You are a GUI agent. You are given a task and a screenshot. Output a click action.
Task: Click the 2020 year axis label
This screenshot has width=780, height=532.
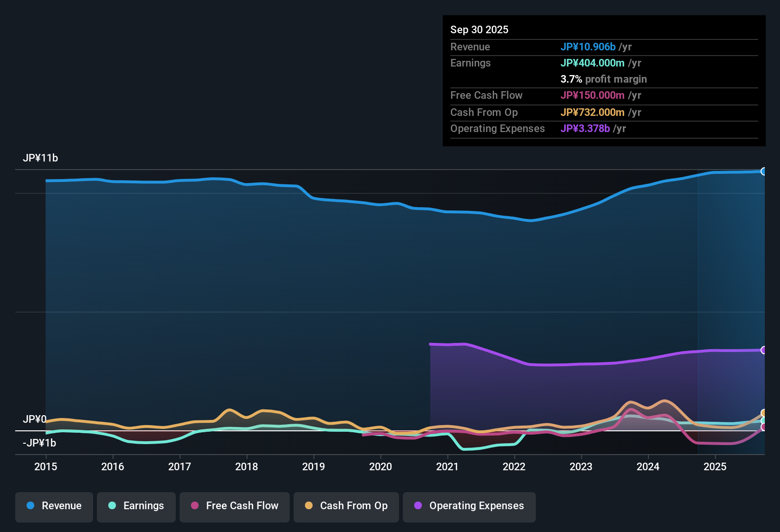click(x=380, y=467)
